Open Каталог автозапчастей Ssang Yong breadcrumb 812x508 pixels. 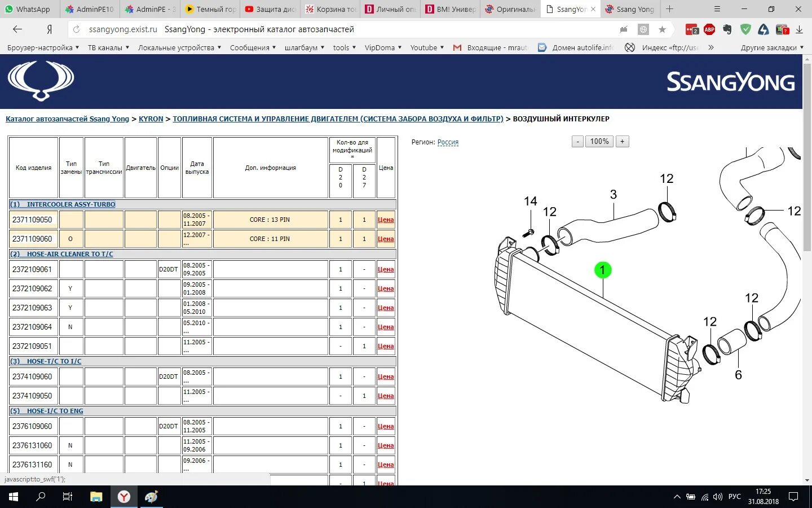tap(67, 119)
